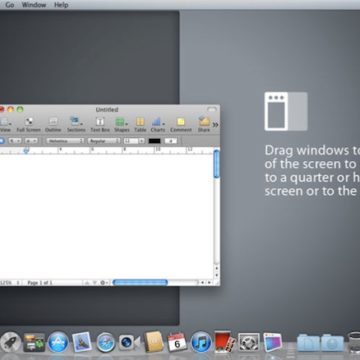The height and width of the screenshot is (360, 360).
Task: Click the paragraph style popup left of Helvetica
Action: [15, 141]
